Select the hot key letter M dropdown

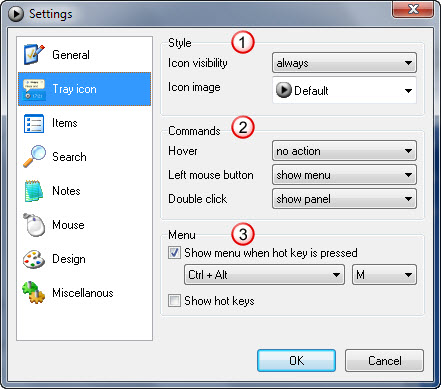tap(384, 275)
